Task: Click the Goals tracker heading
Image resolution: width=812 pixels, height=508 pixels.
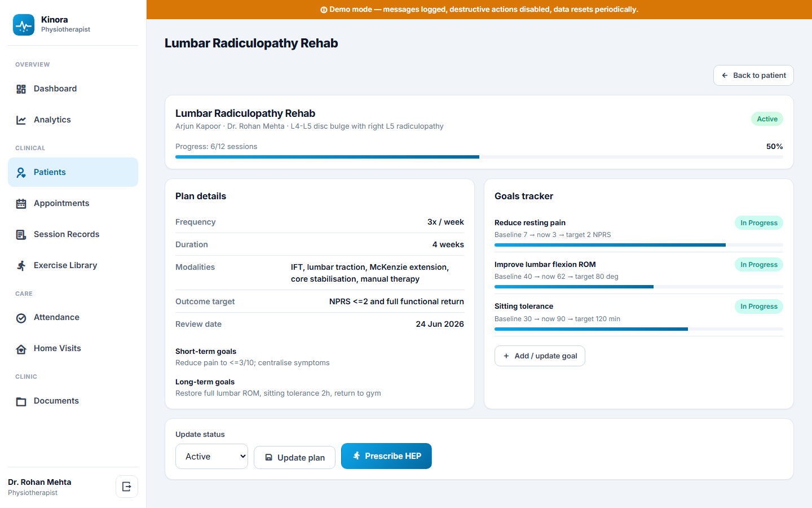Action: [524, 196]
